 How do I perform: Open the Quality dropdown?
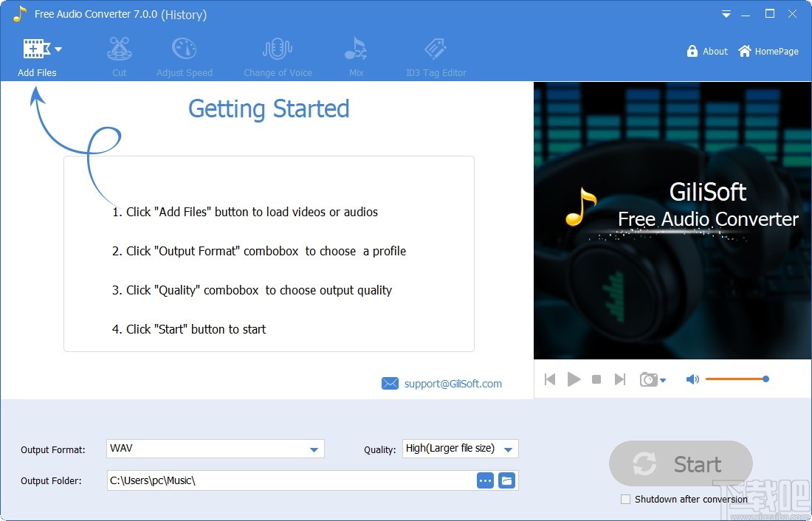tap(508, 448)
